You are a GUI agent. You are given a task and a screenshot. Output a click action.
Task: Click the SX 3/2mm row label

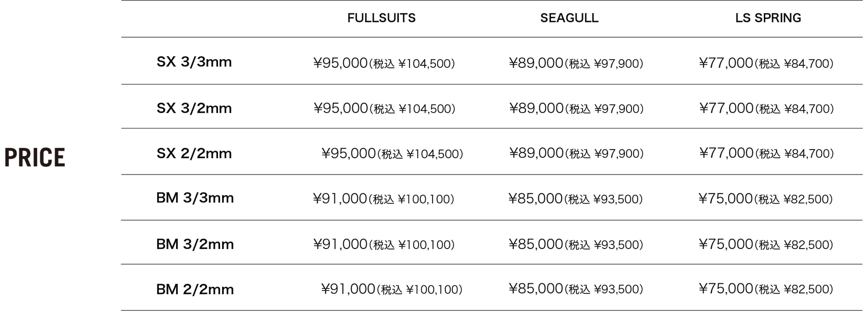point(194,108)
